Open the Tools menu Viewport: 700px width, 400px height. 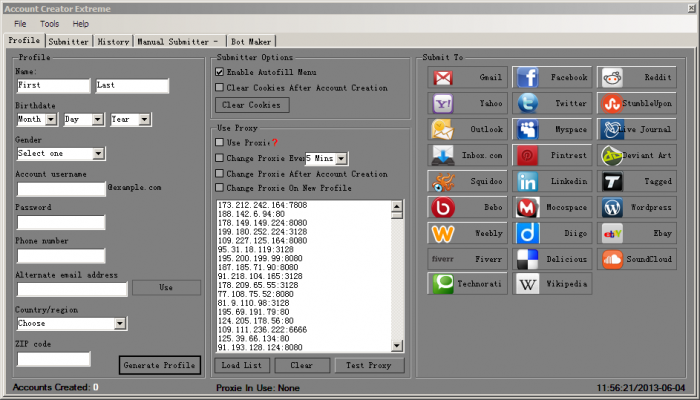pyautogui.click(x=49, y=24)
